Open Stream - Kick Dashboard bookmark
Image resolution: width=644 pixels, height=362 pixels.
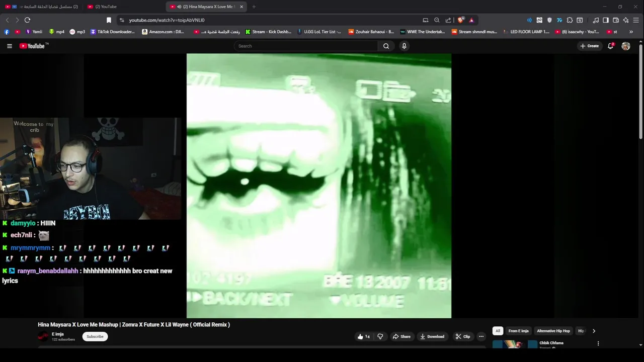(x=268, y=32)
